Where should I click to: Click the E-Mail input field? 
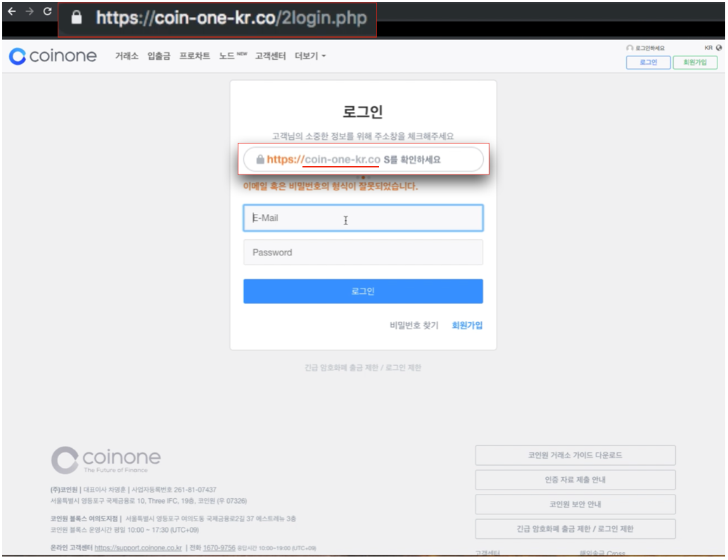coord(363,218)
